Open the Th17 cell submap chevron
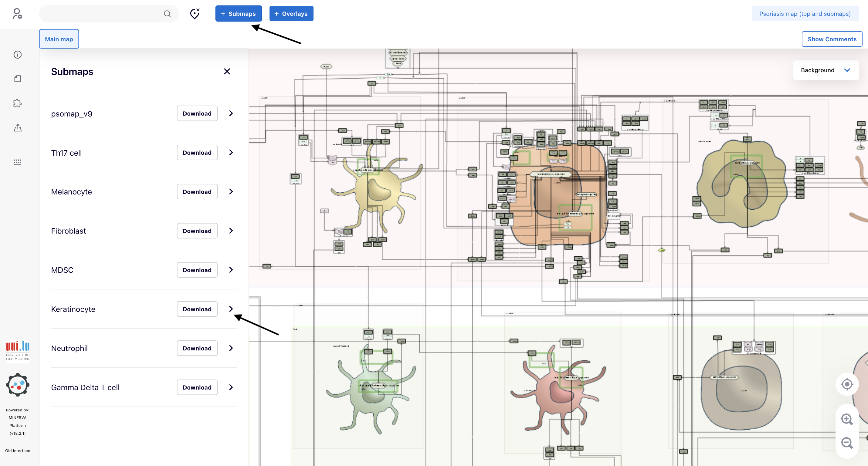This screenshot has width=868, height=466. pos(231,153)
